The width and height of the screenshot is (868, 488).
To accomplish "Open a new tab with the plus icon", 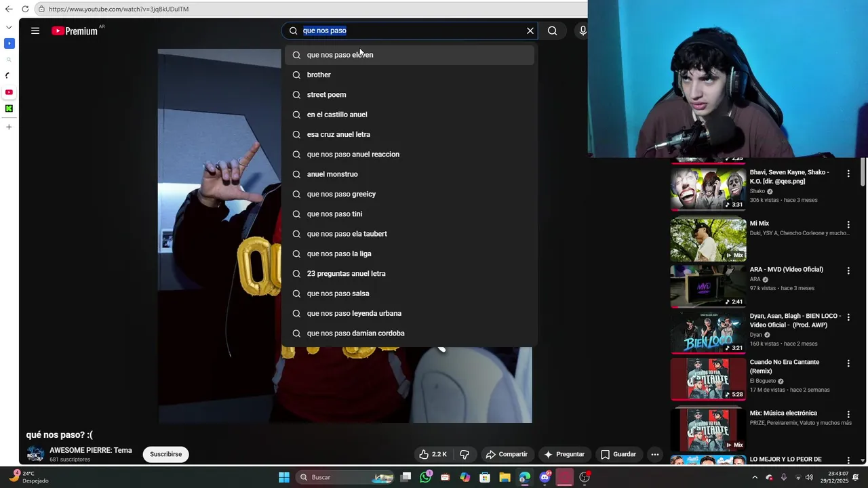I will coord(9,127).
